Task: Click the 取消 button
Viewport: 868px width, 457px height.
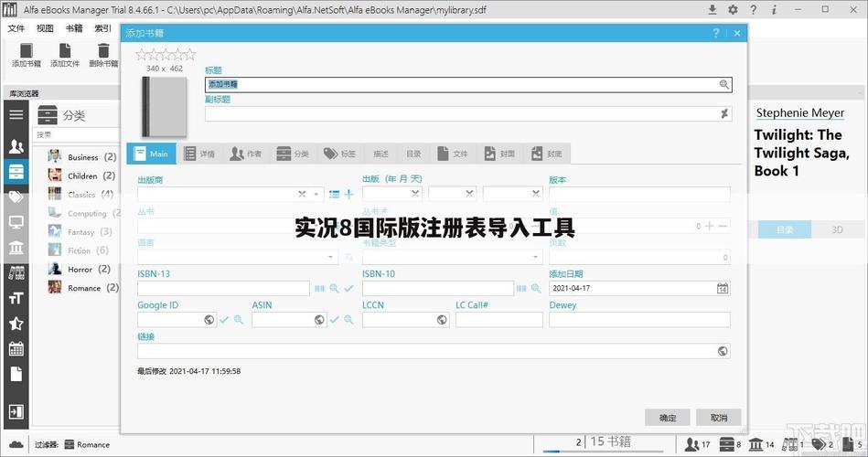Action: click(x=719, y=418)
